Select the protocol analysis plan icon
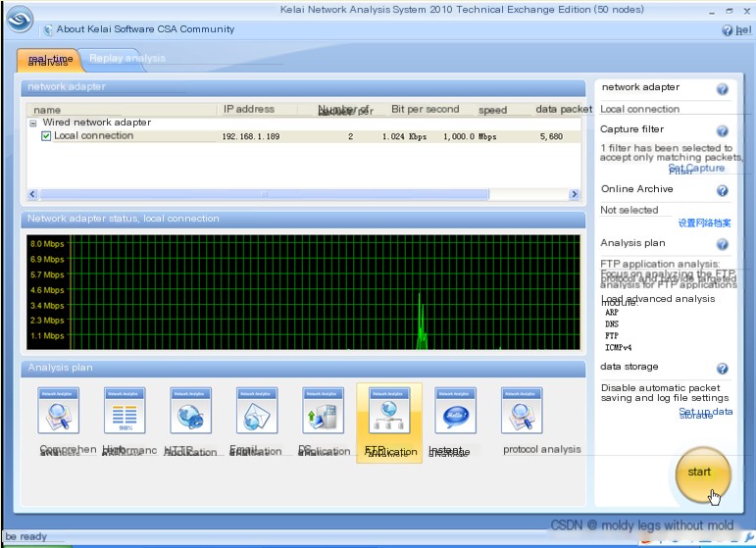This screenshot has width=756, height=548. coord(522,411)
